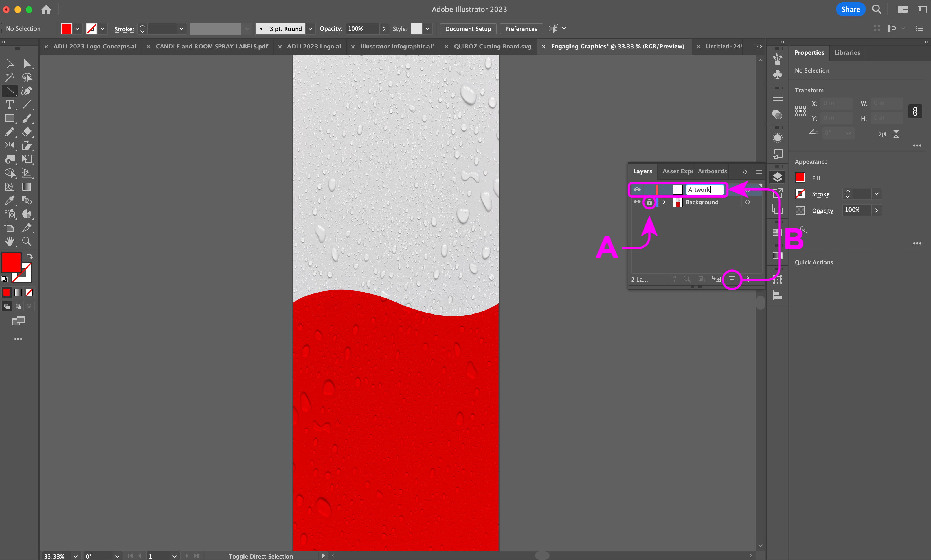Click the Delete Selection trash icon in Layers panel
This screenshot has height=560, width=931.
coord(746,279)
